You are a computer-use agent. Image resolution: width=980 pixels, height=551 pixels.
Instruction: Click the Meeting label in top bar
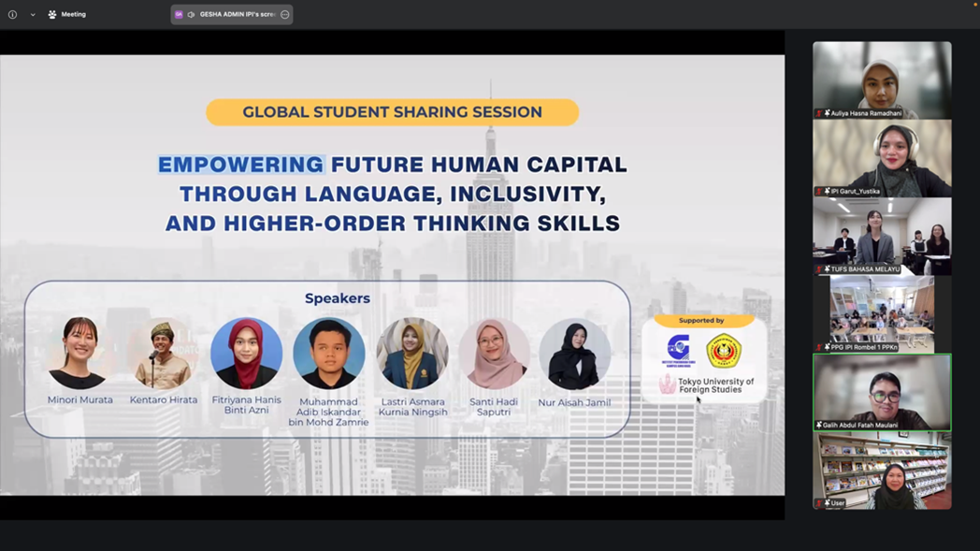click(73, 15)
